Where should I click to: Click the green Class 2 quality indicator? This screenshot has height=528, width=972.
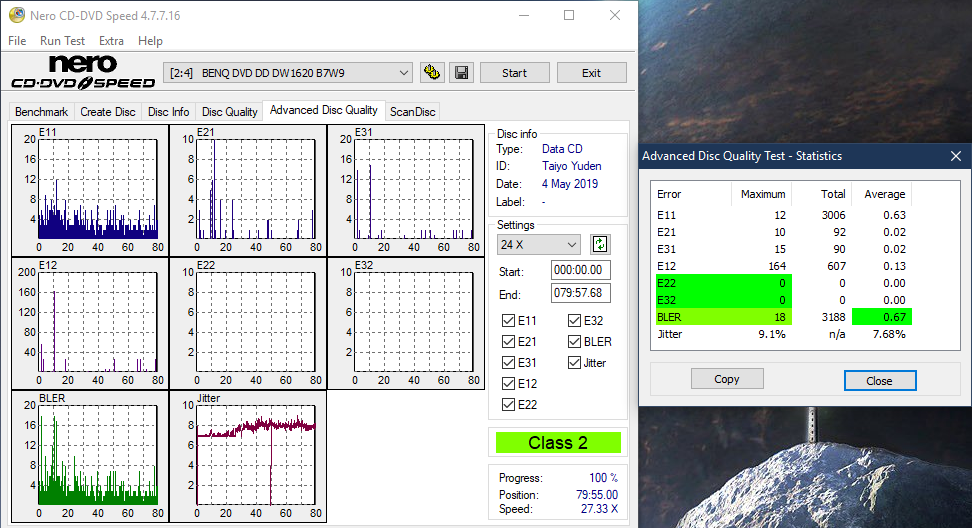click(558, 443)
